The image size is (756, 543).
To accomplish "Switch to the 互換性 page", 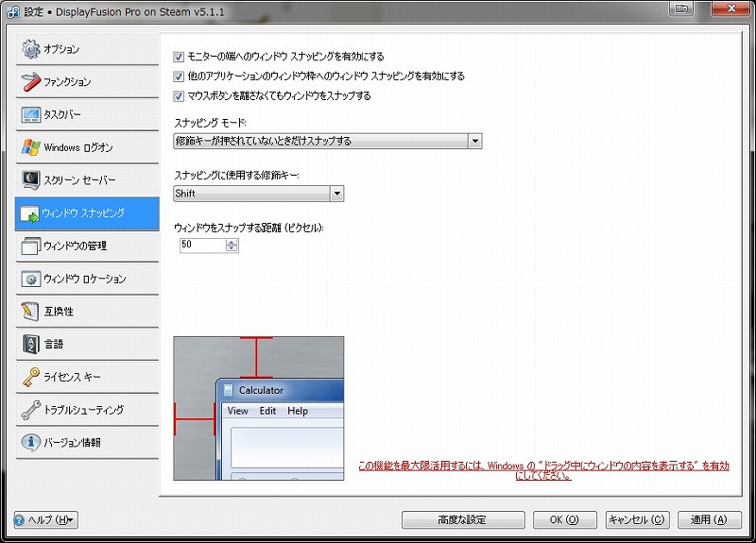I will click(87, 312).
